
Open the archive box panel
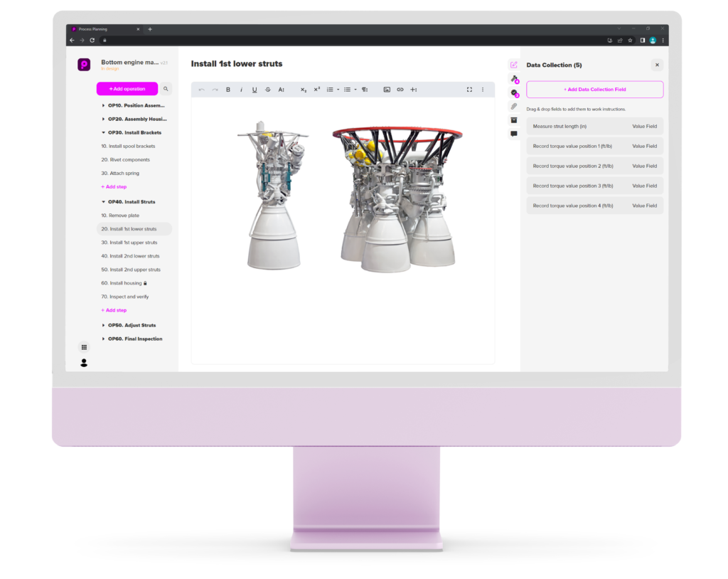point(513,120)
